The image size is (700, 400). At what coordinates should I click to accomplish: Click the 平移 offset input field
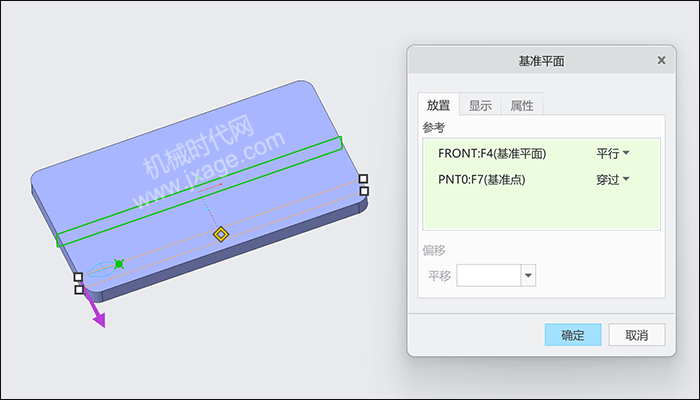coord(488,275)
